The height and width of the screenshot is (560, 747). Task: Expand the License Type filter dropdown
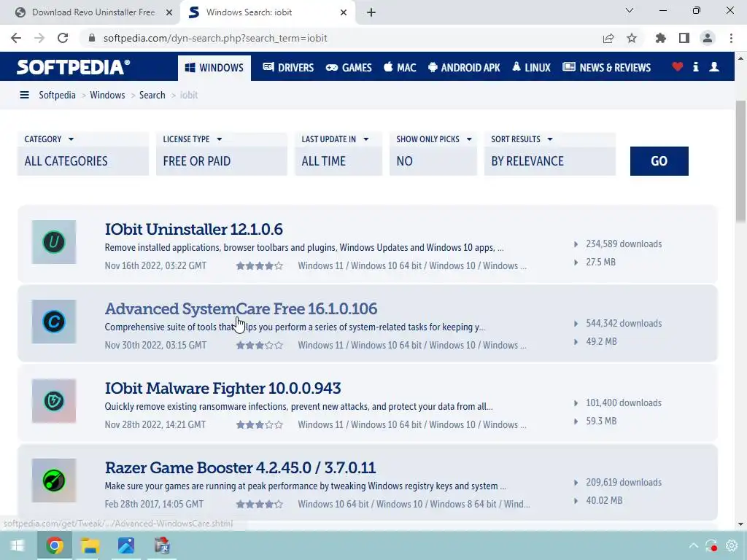tap(222, 154)
